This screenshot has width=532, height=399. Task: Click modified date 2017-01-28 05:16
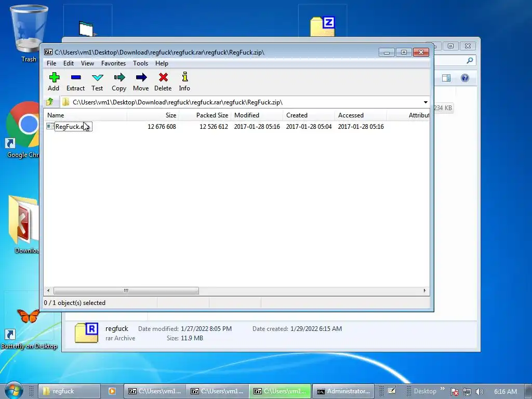257,127
